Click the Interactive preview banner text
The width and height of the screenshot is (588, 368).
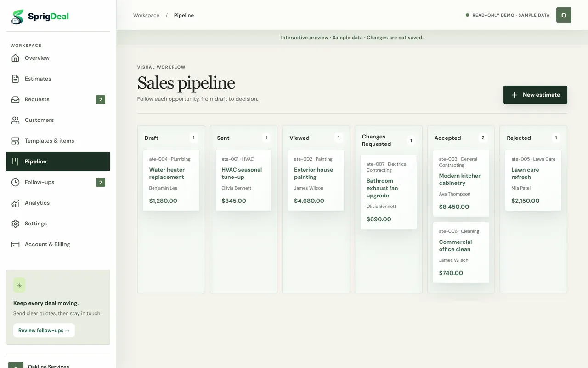click(352, 38)
